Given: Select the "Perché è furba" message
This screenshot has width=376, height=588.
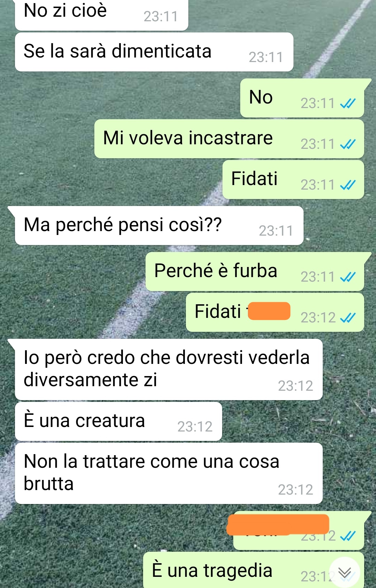Looking at the screenshot, I should 255,272.
